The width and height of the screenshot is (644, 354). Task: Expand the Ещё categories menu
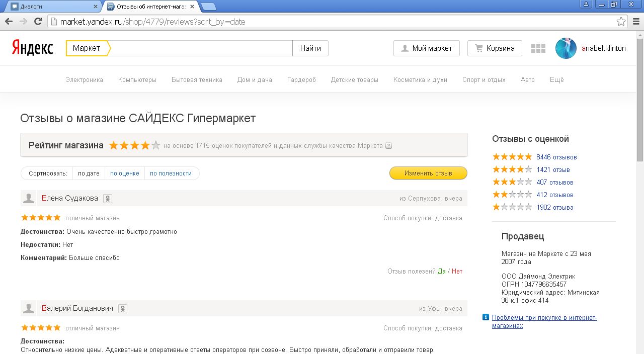pos(557,79)
